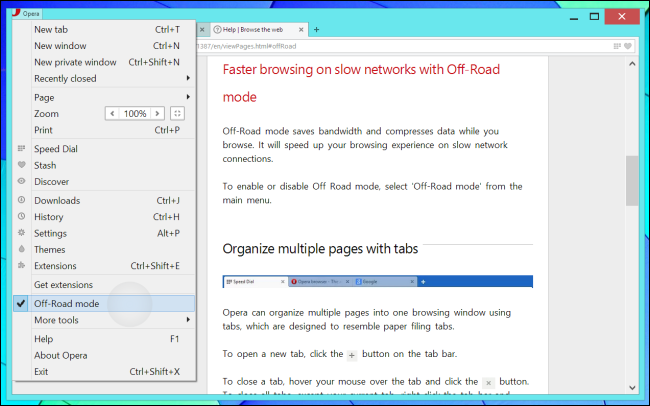Click the tab bar illustration image

(378, 282)
